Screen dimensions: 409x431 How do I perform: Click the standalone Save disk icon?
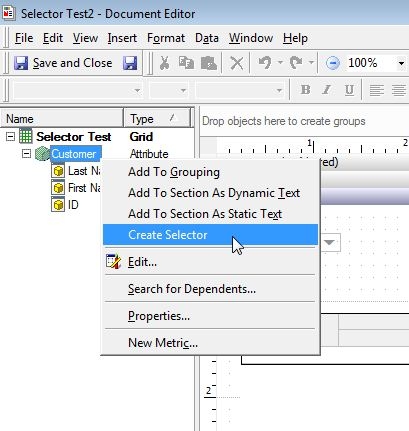pyautogui.click(x=130, y=63)
